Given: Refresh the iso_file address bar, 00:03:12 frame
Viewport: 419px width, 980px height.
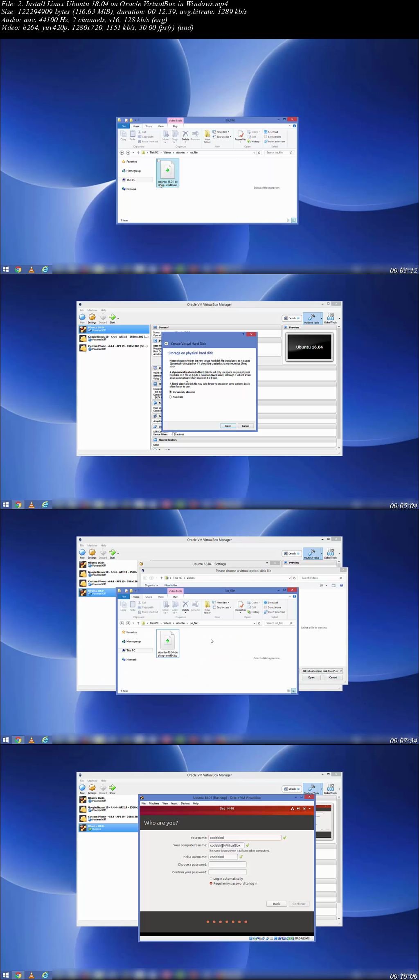Looking at the screenshot, I should pyautogui.click(x=259, y=153).
